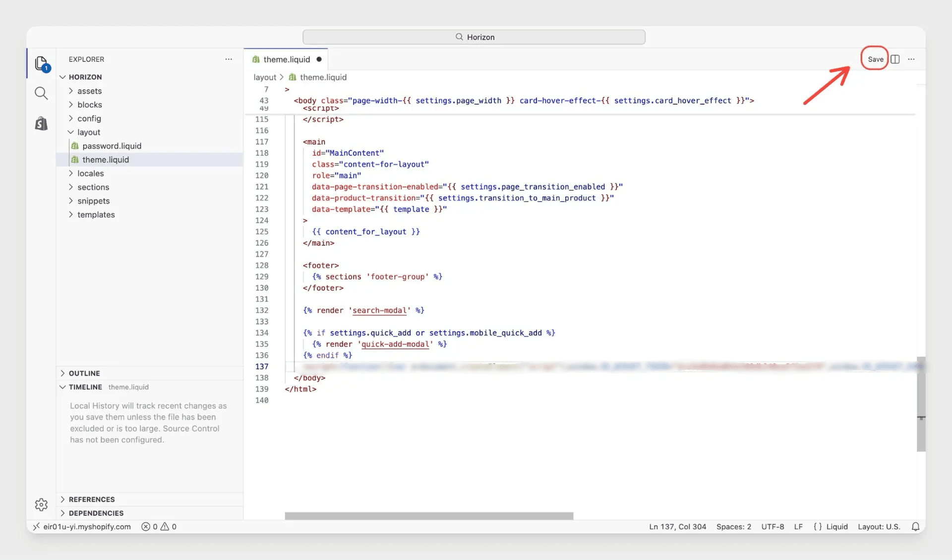Collapse the TIMELINE panel
952x560 pixels.
[85, 387]
